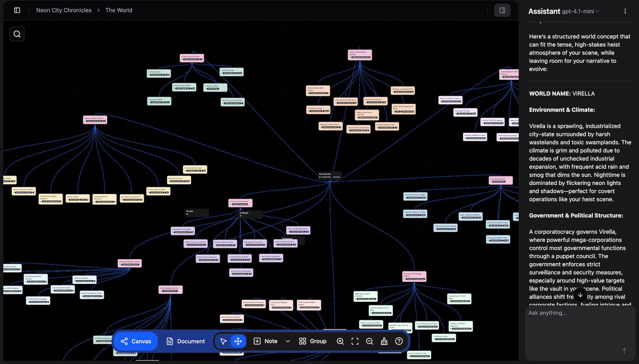Toggle the left sidebar panel
This screenshot has height=364, width=639.
(17, 10)
